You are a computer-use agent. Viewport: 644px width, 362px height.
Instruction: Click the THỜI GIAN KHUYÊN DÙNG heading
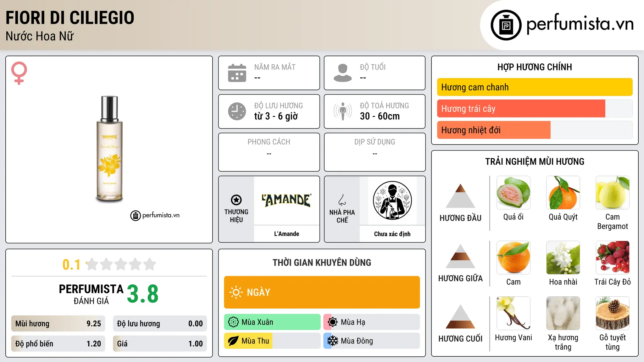pyautogui.click(x=322, y=262)
